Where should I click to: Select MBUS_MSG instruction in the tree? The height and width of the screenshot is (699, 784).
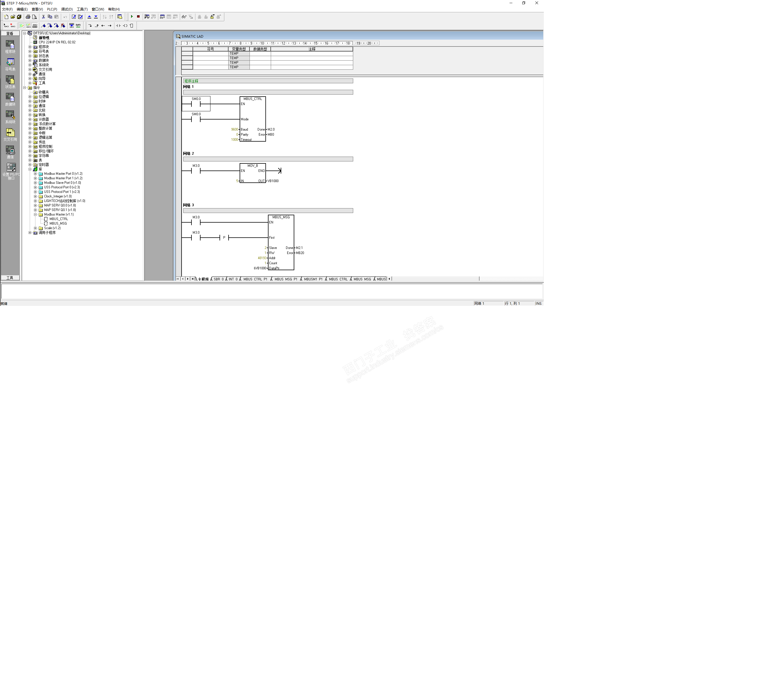coord(58,223)
